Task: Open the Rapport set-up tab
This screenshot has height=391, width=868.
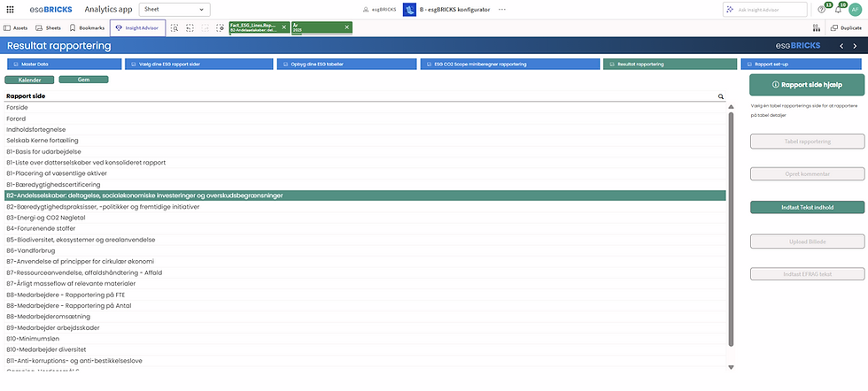Action: (x=802, y=65)
